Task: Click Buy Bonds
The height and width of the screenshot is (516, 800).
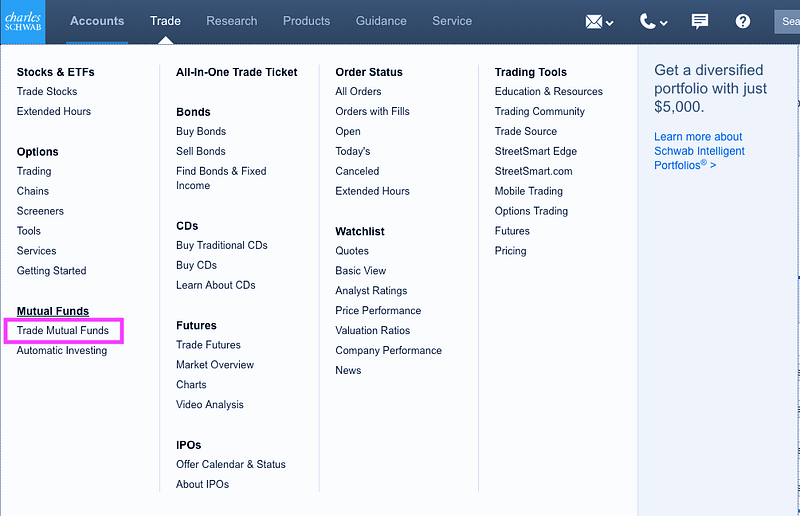Action: [201, 131]
